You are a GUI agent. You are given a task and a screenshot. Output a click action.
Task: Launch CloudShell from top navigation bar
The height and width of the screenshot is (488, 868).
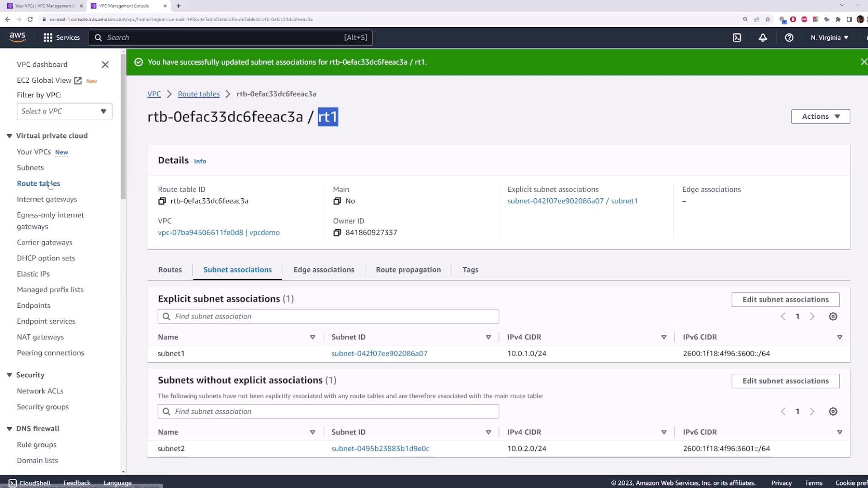click(737, 38)
